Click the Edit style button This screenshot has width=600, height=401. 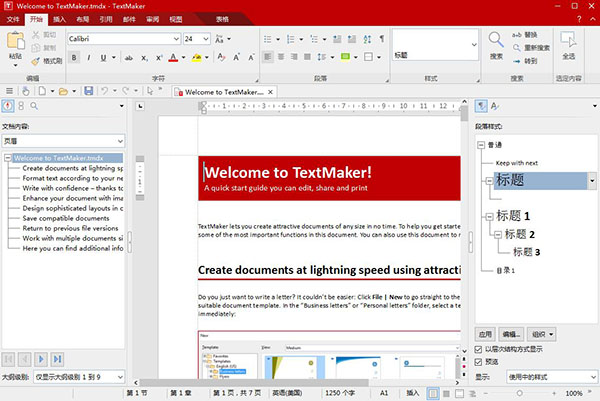click(511, 334)
